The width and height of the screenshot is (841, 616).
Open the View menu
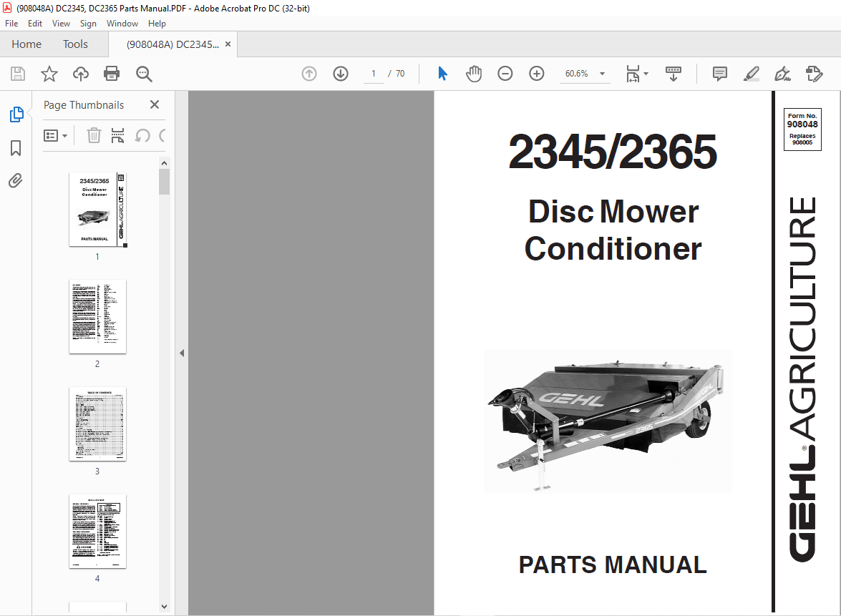coord(61,24)
